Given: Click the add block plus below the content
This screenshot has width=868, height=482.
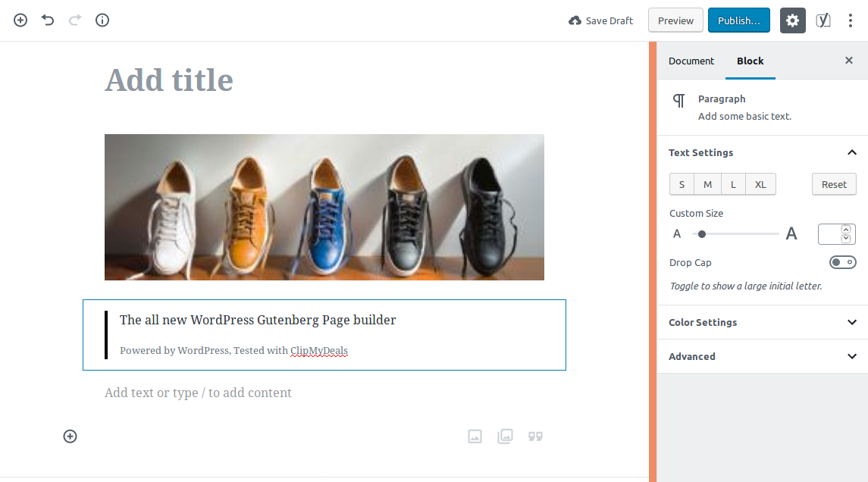Looking at the screenshot, I should [71, 437].
